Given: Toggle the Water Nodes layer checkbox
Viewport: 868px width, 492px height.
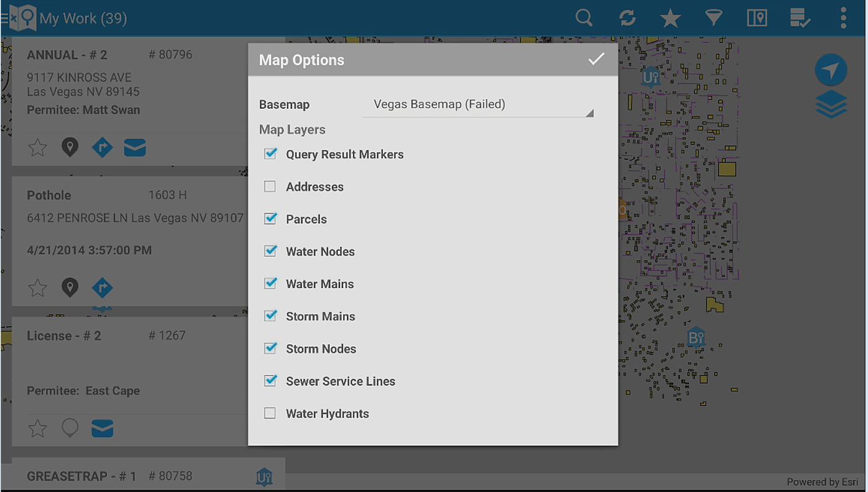Looking at the screenshot, I should coord(270,251).
